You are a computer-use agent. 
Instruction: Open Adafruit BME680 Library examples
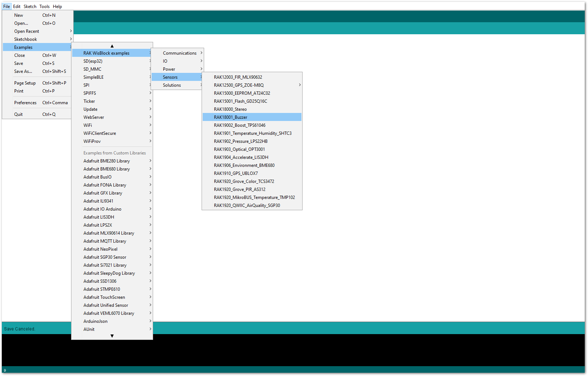[112, 169]
